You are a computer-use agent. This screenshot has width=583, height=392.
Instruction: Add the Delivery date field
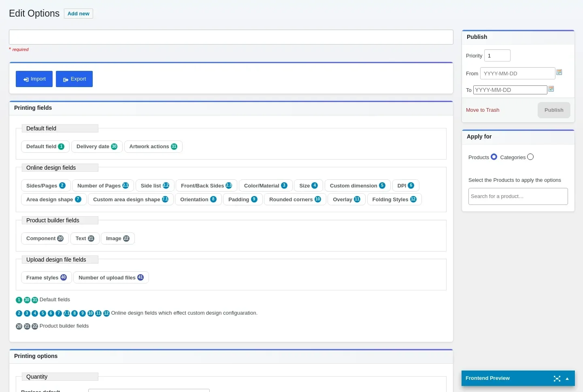pos(97,147)
